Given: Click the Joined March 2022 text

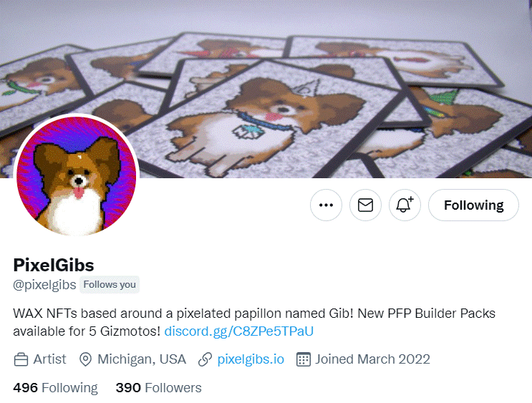Looking at the screenshot, I should tap(372, 359).
